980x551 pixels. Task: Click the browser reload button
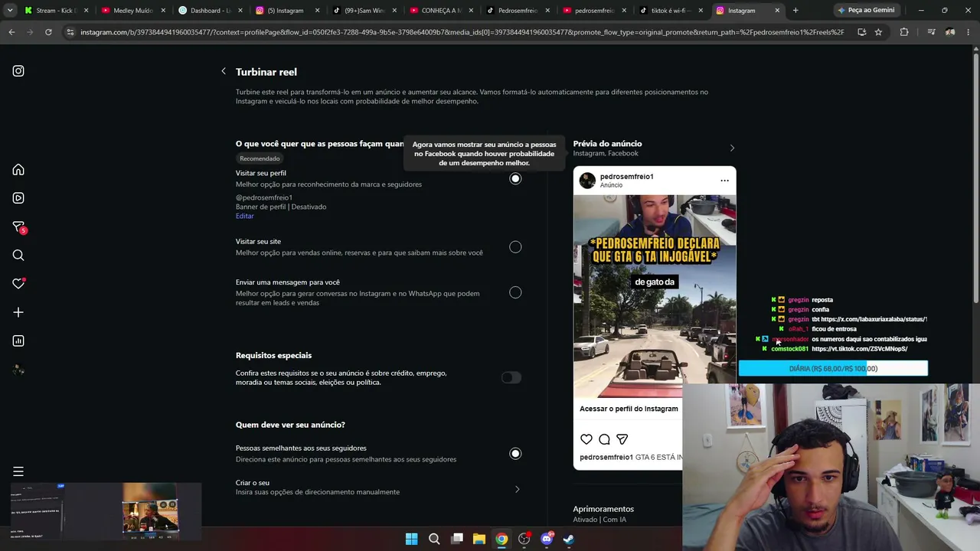click(x=48, y=32)
